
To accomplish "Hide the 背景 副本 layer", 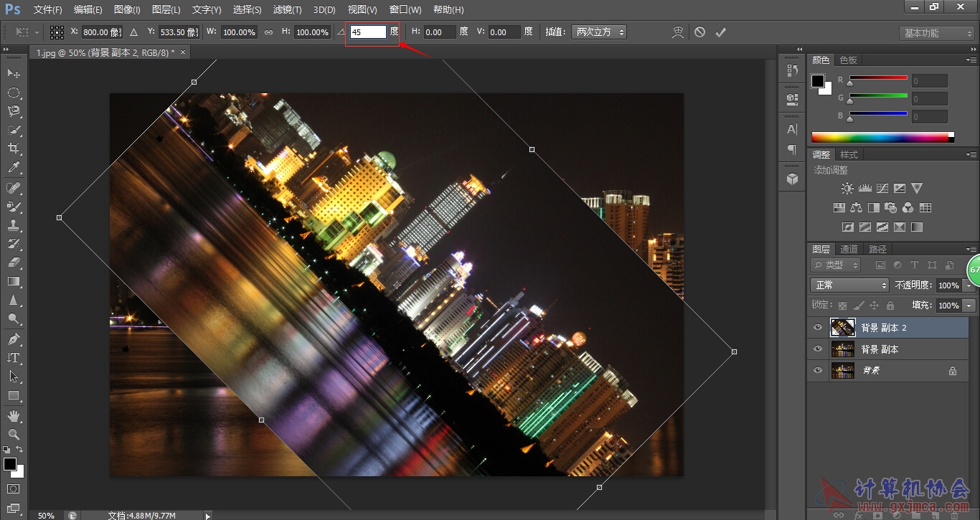I will tap(818, 349).
